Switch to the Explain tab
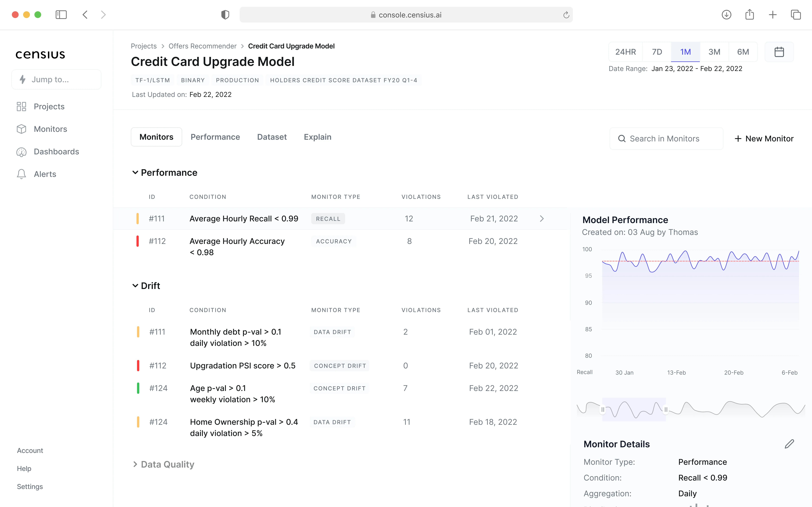The height and width of the screenshot is (507, 812). pos(317,137)
